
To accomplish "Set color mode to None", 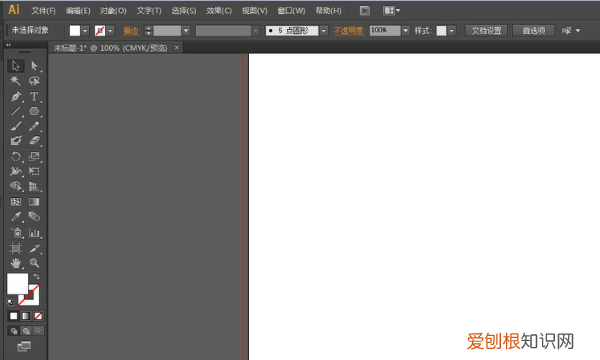I will pos(38,316).
